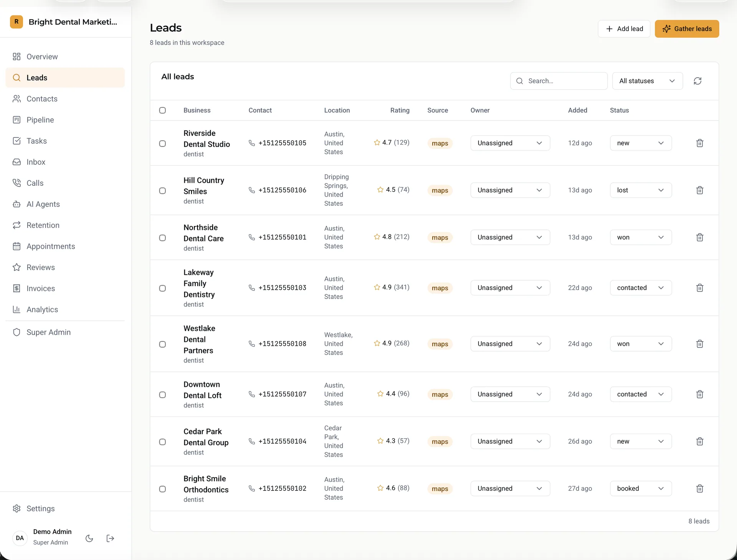The image size is (737, 560).
Task: Open the All statuses filter dropdown
Action: [x=647, y=81]
